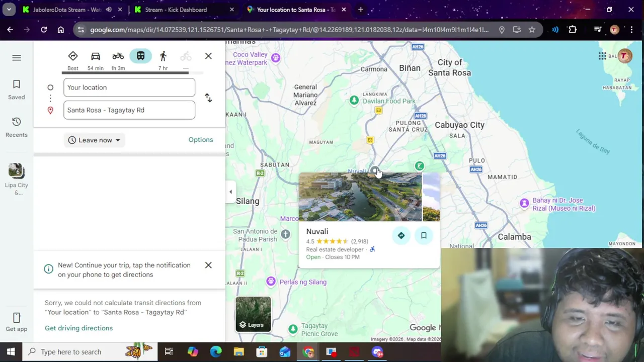Click Directions icon on Nuvali card
This screenshot has width=644, height=362.
(401, 235)
